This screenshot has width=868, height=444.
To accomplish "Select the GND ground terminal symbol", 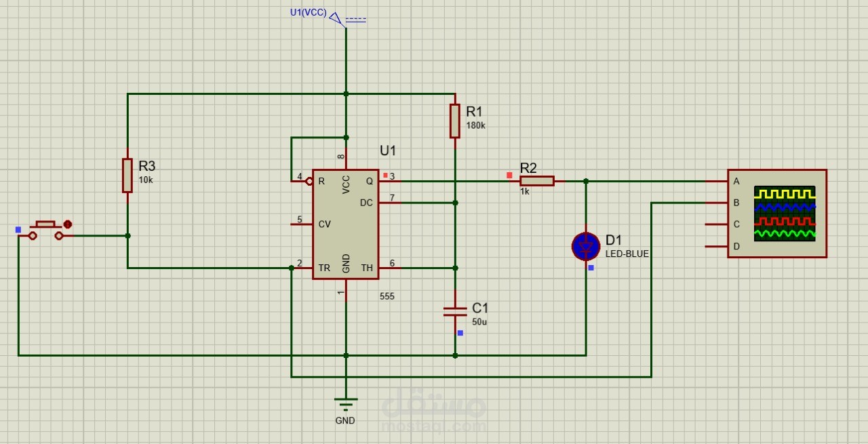I will coord(346,406).
